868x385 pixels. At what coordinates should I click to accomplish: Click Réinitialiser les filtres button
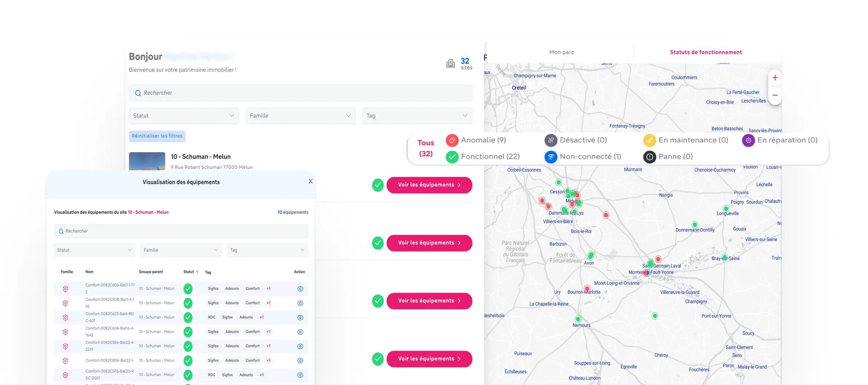tap(157, 136)
